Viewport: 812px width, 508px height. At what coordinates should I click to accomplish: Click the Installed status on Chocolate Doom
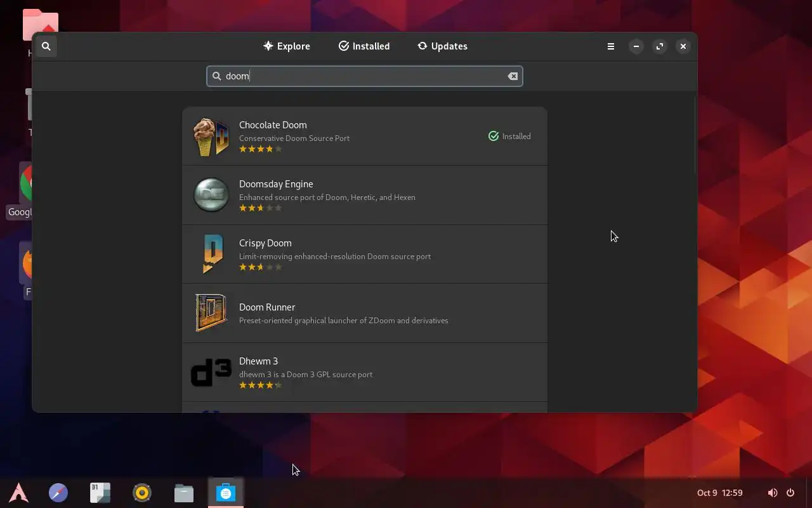click(509, 136)
